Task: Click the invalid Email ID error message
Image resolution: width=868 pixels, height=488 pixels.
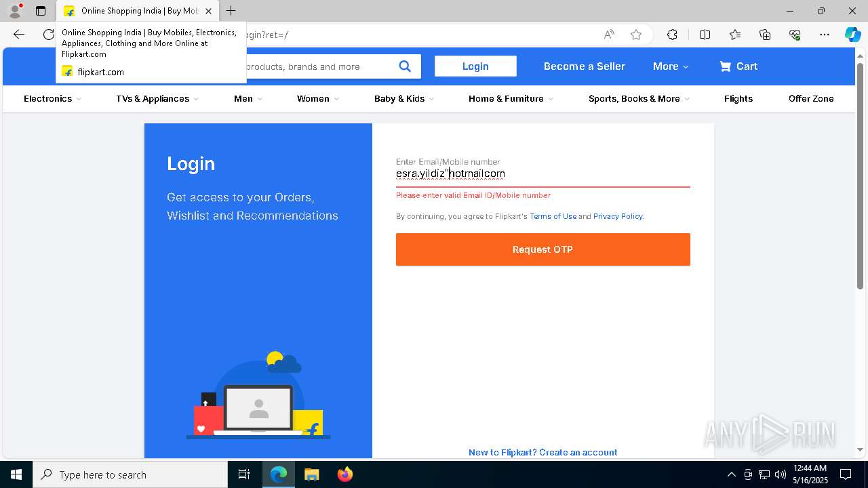Action: coord(473,195)
